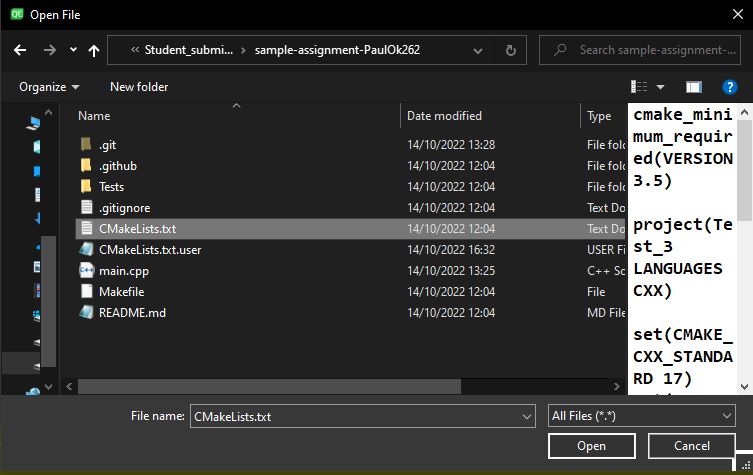
Task: Click Student_submi... breadcrumb segment
Action: pos(189,50)
